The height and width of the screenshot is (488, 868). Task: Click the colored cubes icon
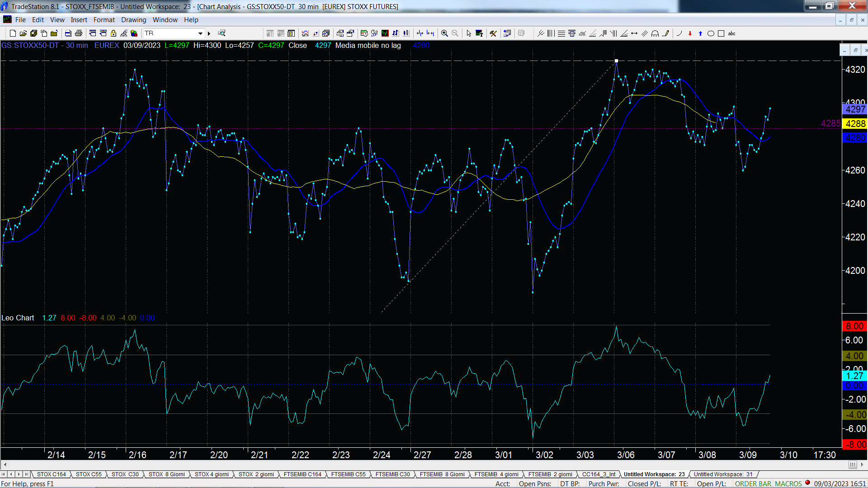coord(134,33)
